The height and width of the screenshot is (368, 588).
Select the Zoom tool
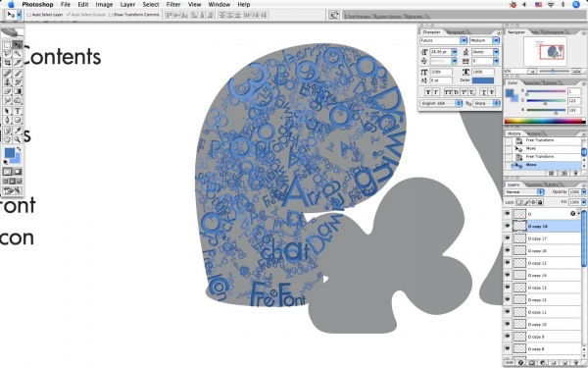(x=18, y=139)
